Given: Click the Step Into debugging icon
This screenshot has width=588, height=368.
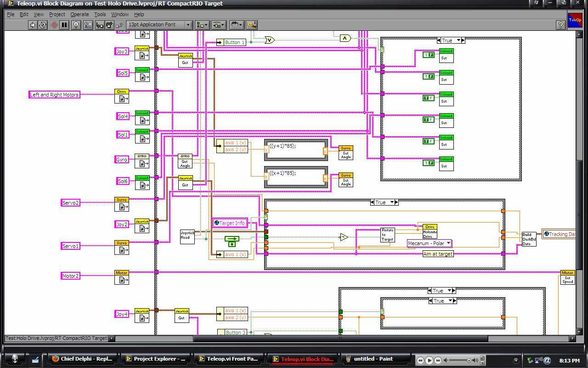Looking at the screenshot, I should [99, 25].
